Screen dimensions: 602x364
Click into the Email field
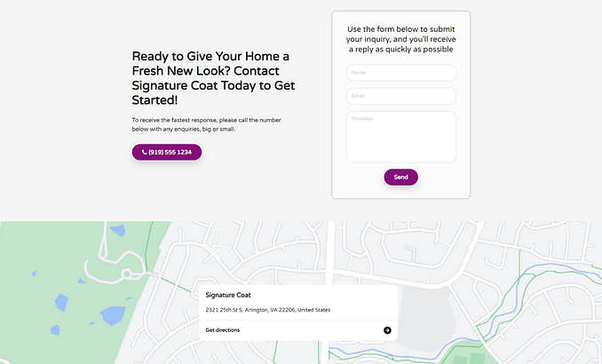[x=400, y=96]
